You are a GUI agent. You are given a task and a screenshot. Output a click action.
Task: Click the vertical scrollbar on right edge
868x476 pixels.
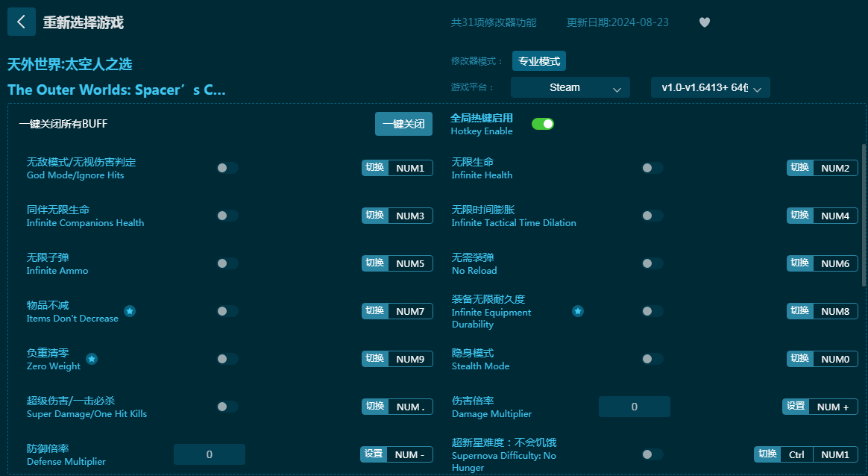tap(864, 216)
